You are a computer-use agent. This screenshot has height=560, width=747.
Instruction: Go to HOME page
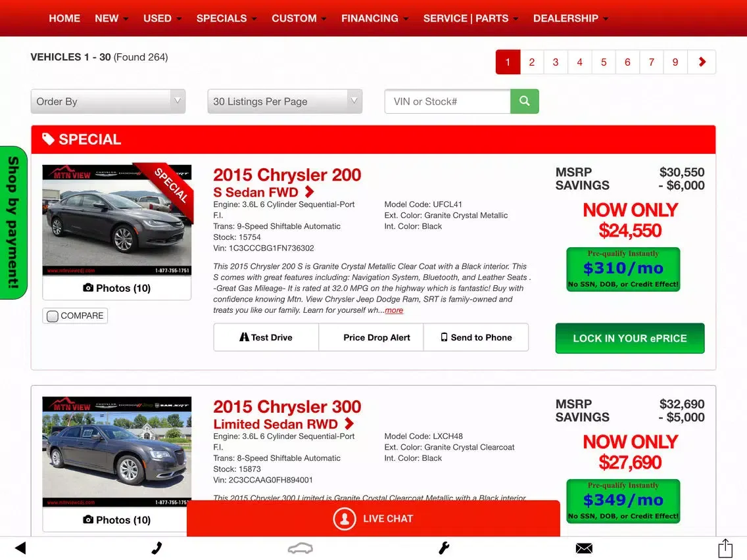[x=64, y=18]
